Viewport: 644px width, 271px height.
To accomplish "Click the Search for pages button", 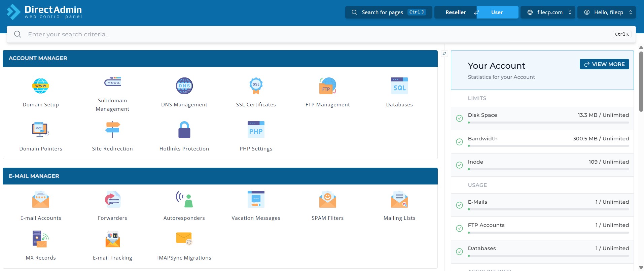I will click(389, 12).
